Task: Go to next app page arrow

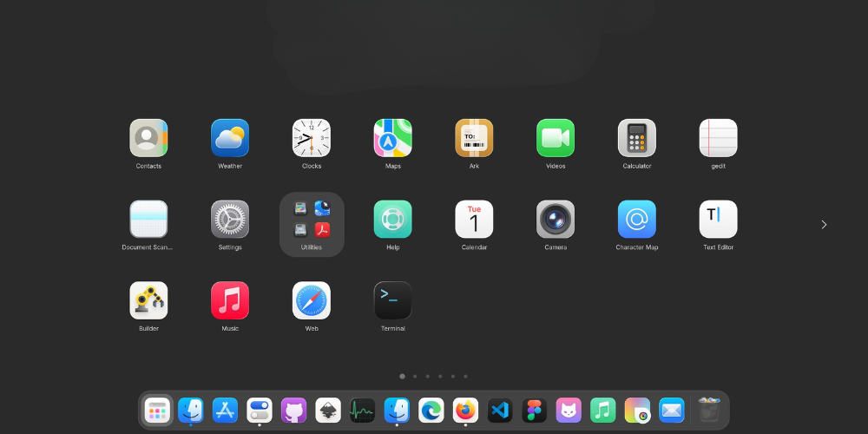Action: pyautogui.click(x=824, y=225)
